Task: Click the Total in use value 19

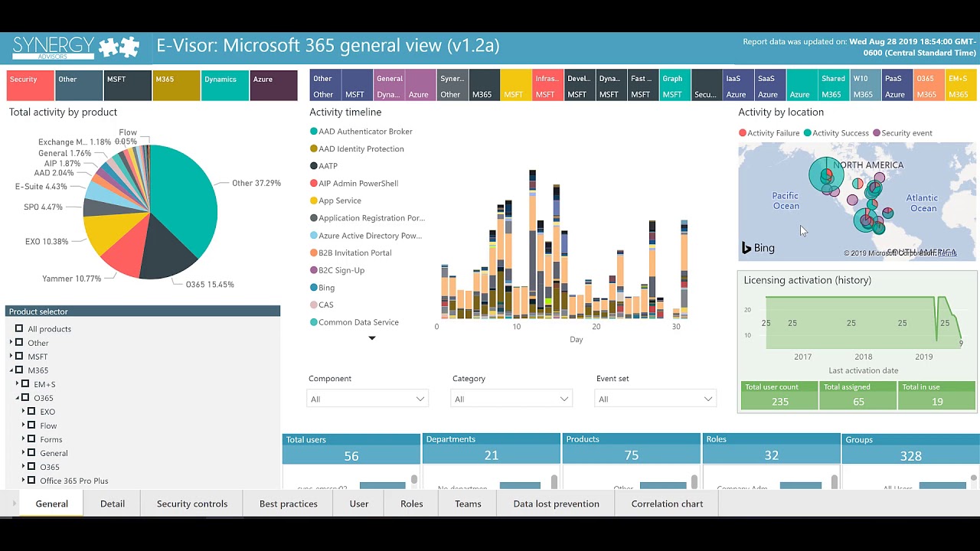Action: pyautogui.click(x=937, y=401)
